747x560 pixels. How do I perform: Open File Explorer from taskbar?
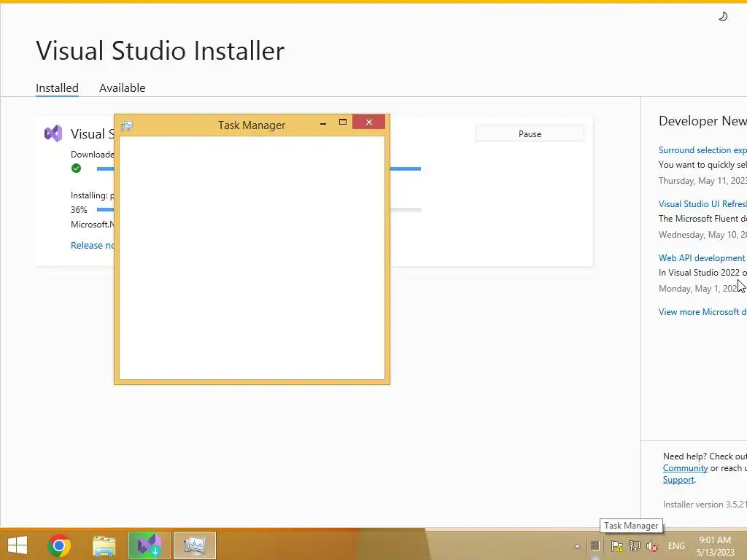click(104, 545)
